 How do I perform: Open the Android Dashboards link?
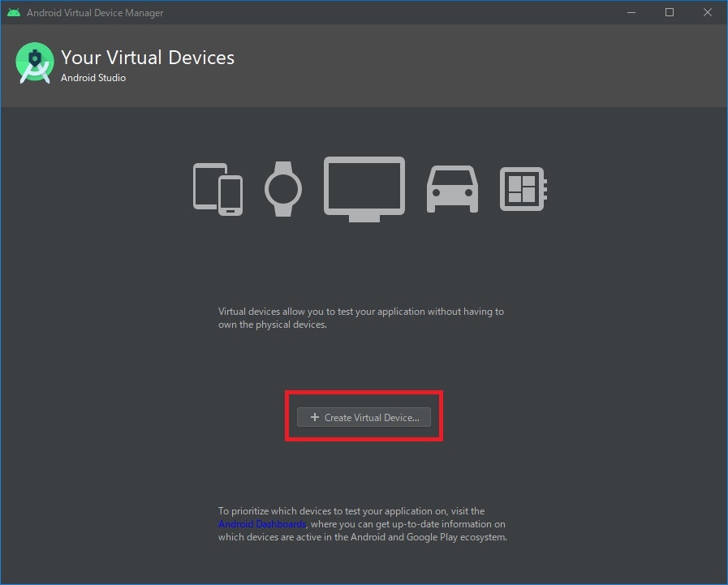click(x=262, y=524)
